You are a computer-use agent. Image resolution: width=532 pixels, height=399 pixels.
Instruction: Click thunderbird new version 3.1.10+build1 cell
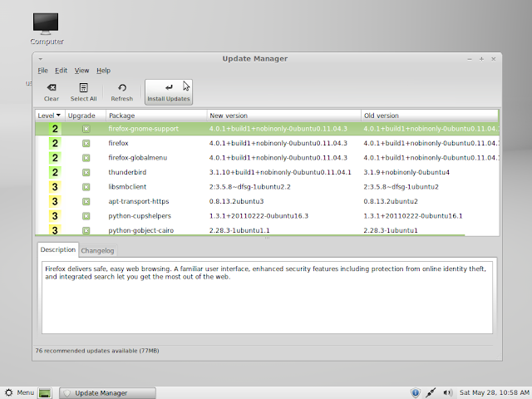pyautogui.click(x=280, y=172)
